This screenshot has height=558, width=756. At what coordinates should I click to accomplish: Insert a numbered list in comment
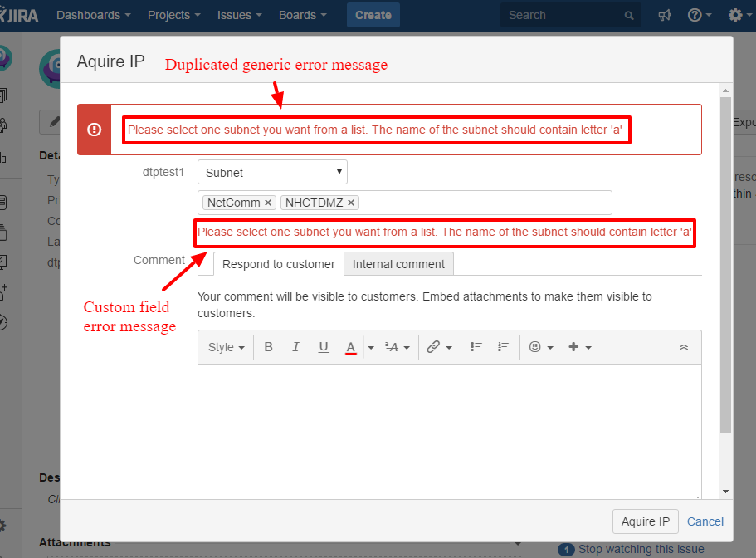tap(503, 347)
